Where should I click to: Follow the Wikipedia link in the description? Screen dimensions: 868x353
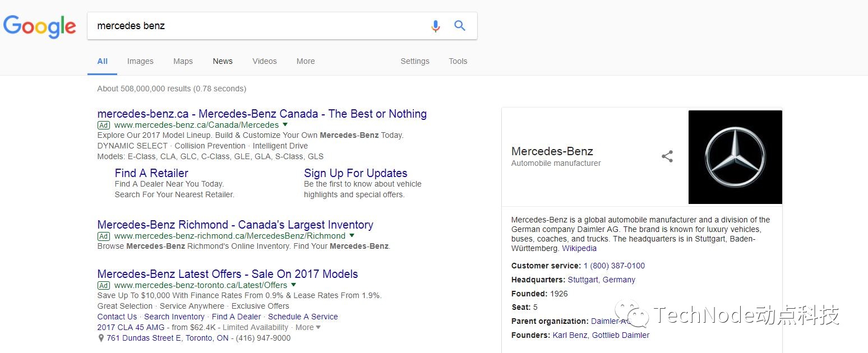(x=579, y=248)
